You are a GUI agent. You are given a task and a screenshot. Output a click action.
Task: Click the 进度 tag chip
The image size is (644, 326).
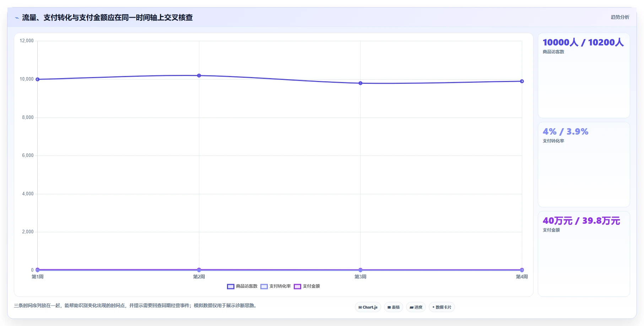416,307
